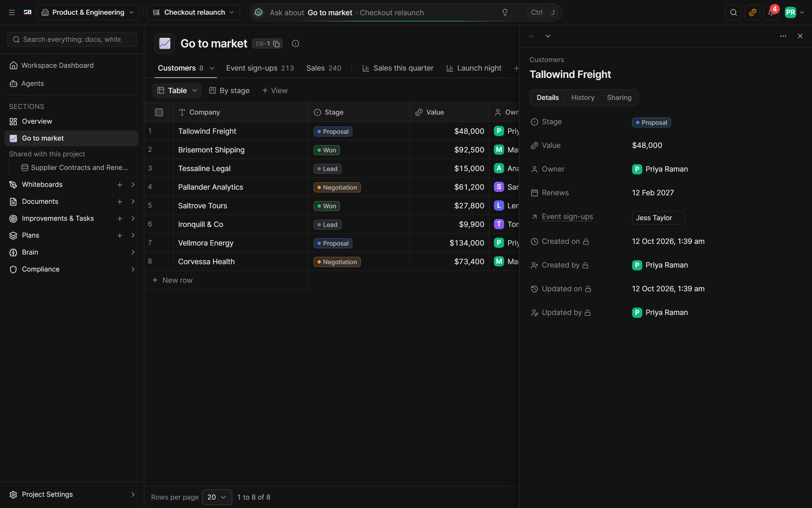Add a new Whiteboards item with plus
812x508 pixels.
point(120,185)
